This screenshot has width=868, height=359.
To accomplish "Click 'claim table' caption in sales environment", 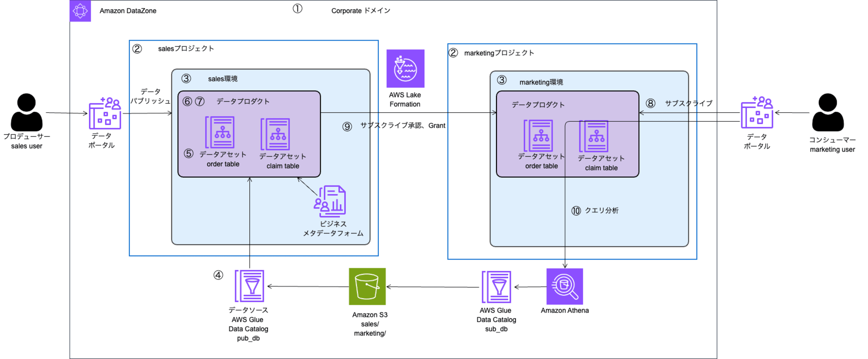I will (x=283, y=166).
